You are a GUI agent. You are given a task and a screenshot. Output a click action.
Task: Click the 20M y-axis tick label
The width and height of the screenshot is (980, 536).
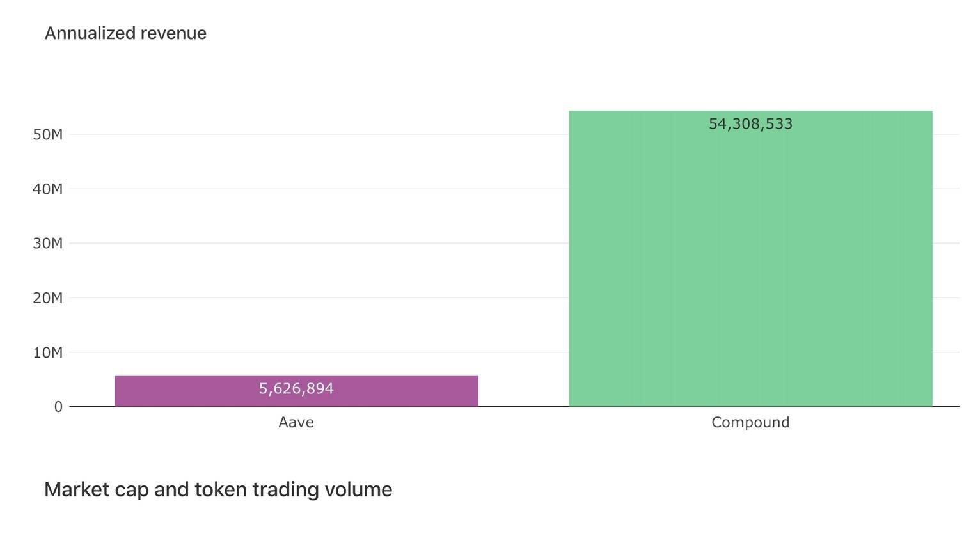[48, 297]
